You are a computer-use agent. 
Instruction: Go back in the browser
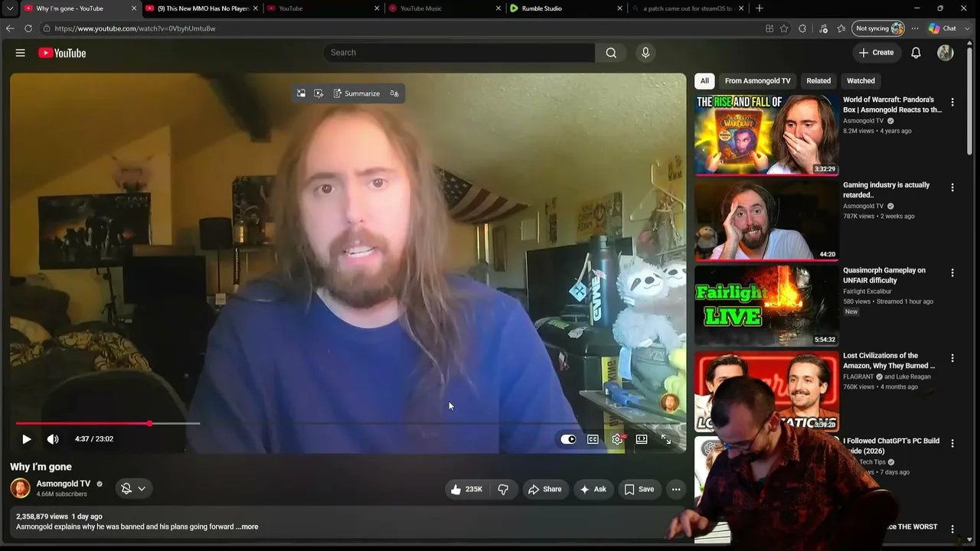10,28
